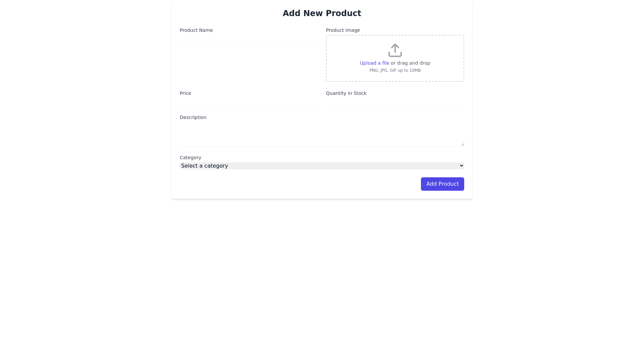Click the Product Image label
644x362 pixels.
[x=343, y=30]
